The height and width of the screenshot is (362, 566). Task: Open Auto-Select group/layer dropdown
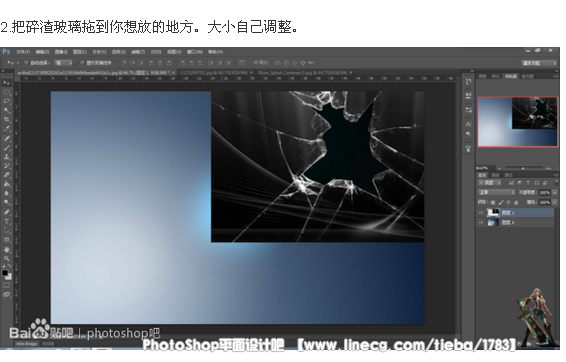(x=64, y=63)
